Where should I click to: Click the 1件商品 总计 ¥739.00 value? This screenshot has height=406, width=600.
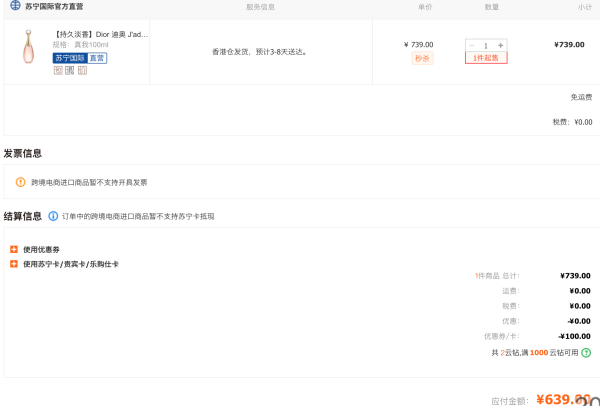tap(575, 276)
